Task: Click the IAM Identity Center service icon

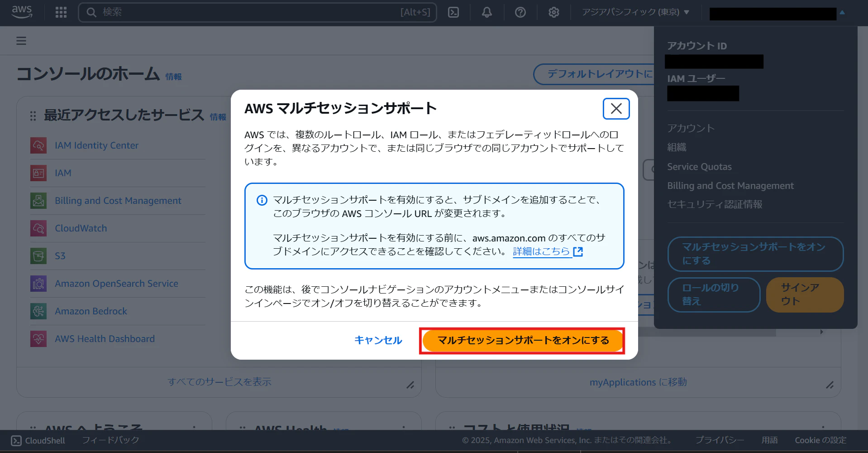Action: (38, 145)
